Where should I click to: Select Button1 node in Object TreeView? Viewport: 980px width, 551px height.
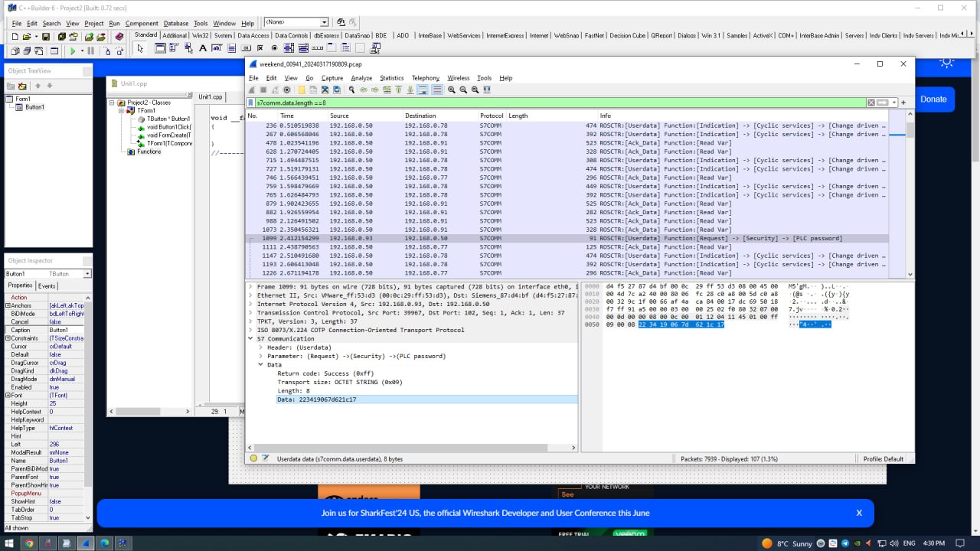click(x=34, y=107)
